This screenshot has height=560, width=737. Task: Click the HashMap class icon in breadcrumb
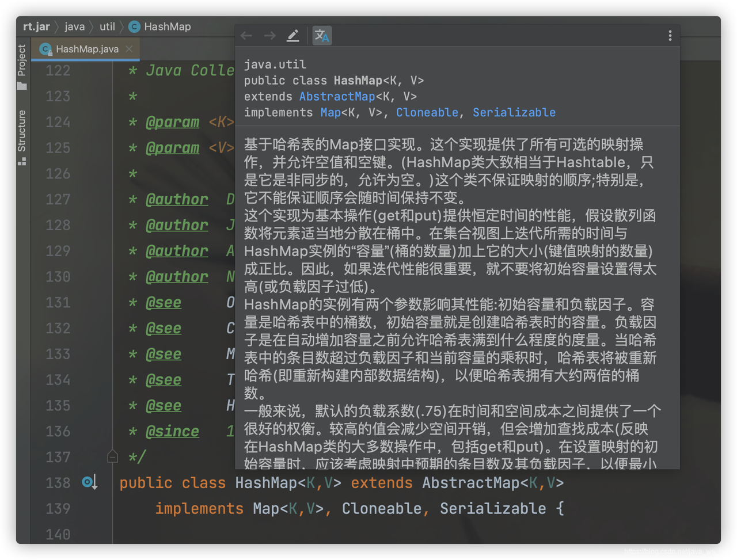134,26
